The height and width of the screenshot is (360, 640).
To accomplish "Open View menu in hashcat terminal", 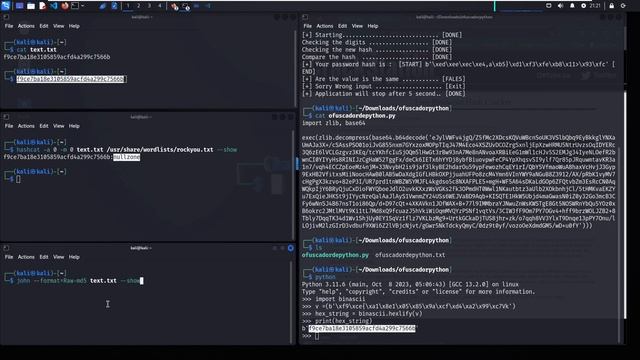I will (59, 126).
